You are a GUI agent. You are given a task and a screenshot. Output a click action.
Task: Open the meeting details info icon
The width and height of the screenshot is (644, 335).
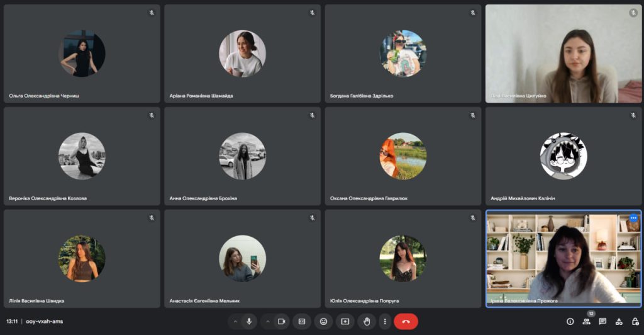click(570, 321)
